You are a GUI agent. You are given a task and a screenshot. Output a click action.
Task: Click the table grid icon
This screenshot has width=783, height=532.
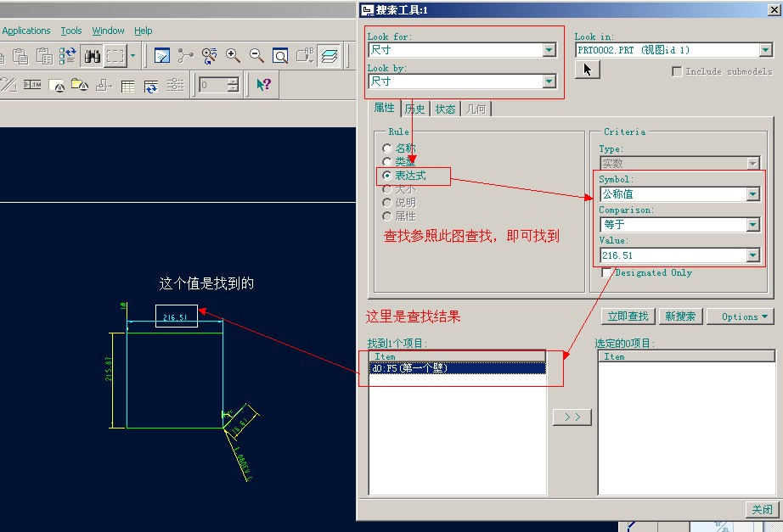[x=128, y=87]
